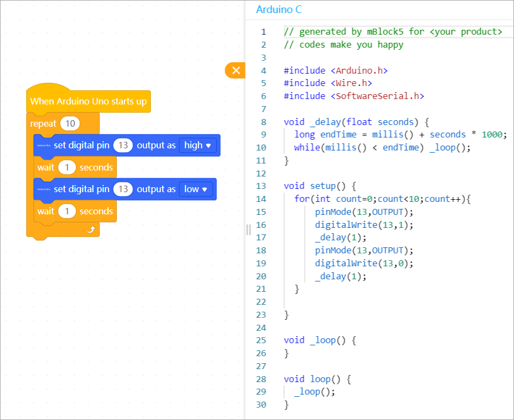
Task: Click the Arduino Uno icon on low block
Action: [44, 189]
